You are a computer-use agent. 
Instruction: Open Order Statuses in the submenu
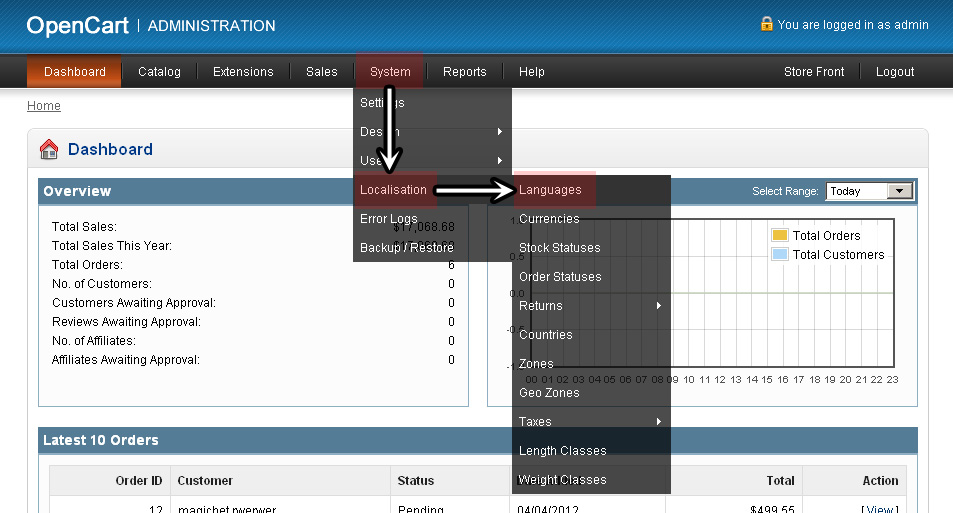[x=560, y=277]
